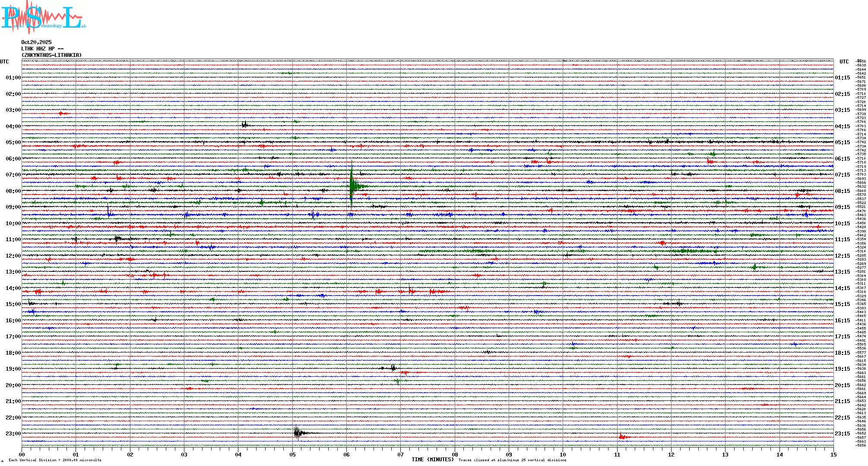Click the red seismic burst on the 23:15 trace

pyautogui.click(x=622, y=437)
